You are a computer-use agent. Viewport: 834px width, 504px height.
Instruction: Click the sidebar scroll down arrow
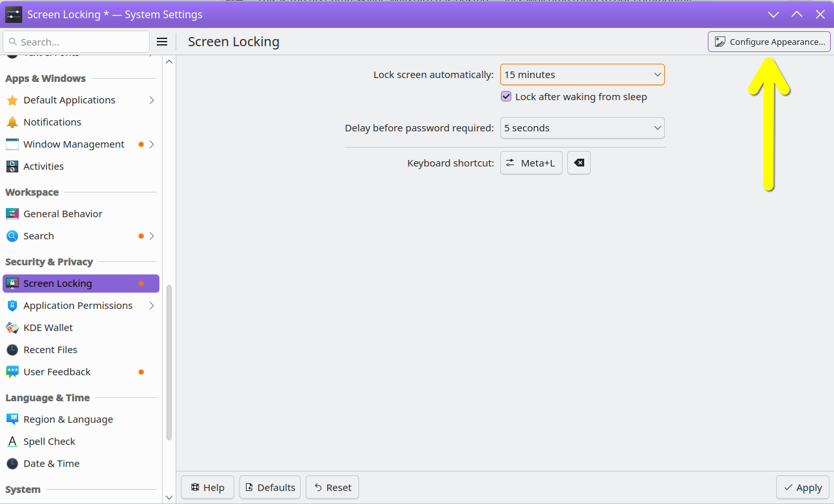169,497
